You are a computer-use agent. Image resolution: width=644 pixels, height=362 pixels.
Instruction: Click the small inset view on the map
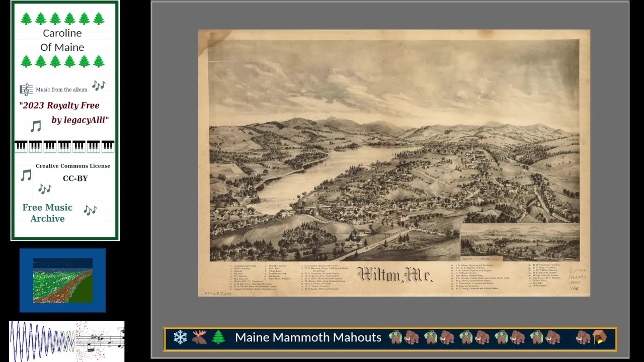[520, 242]
